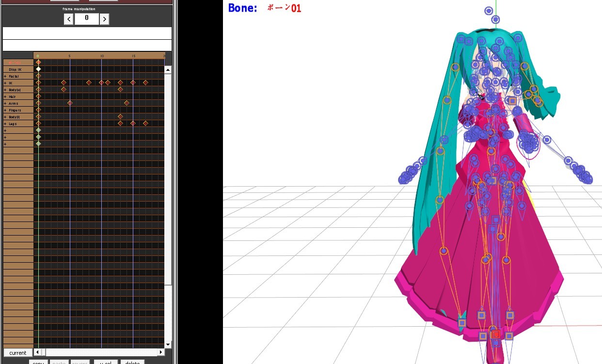Click the copy button below timeline
Image resolution: width=602 pixels, height=364 pixels.
[38, 362]
